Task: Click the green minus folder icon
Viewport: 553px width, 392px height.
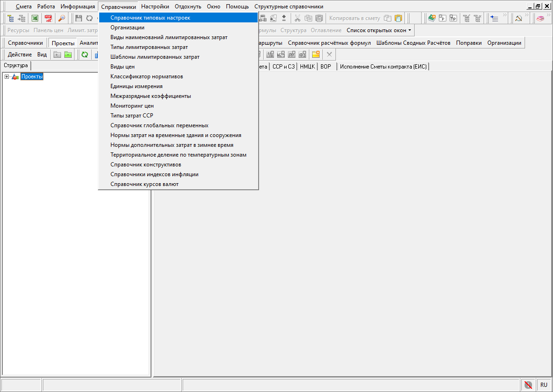Action: tap(68, 55)
